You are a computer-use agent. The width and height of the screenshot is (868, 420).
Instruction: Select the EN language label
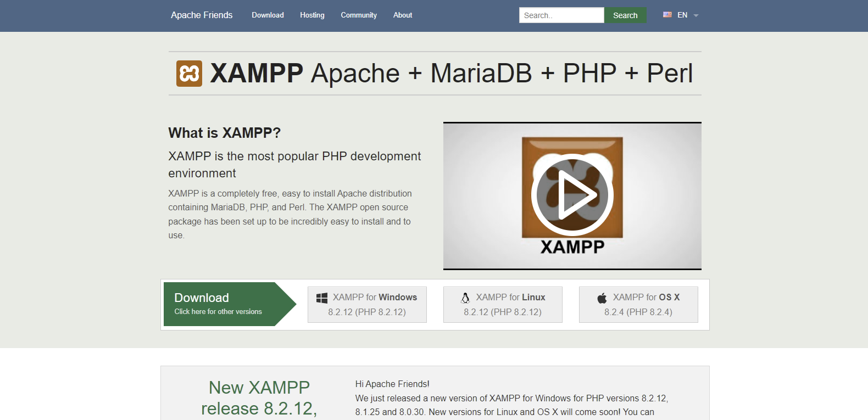(682, 15)
